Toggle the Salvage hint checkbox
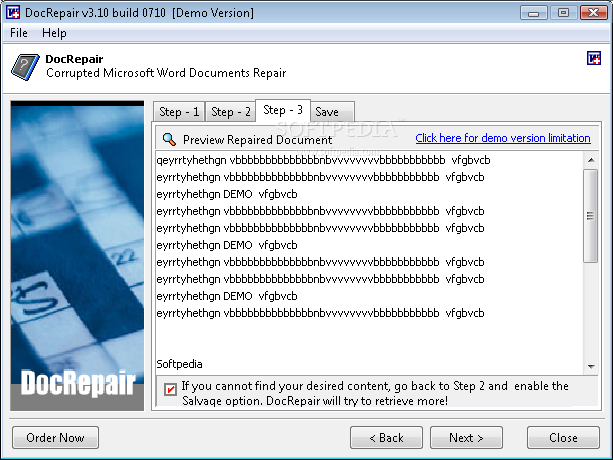This screenshot has width=613, height=460. pyautogui.click(x=170, y=389)
